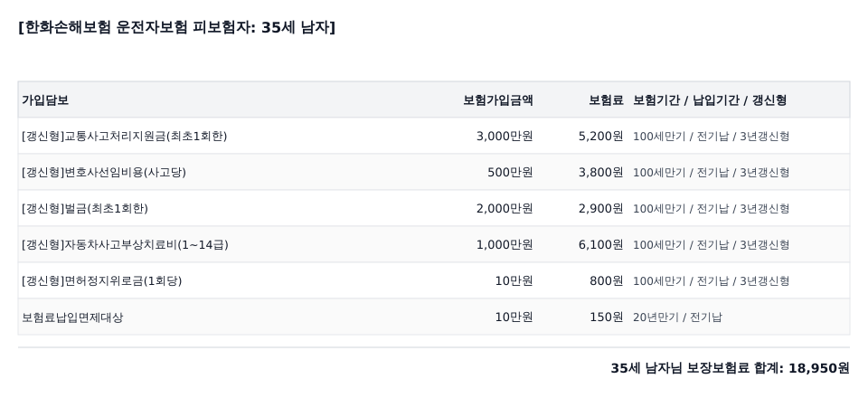868x398 pixels.
Task: Click the 보험가입금액 column header
Action: point(498,100)
